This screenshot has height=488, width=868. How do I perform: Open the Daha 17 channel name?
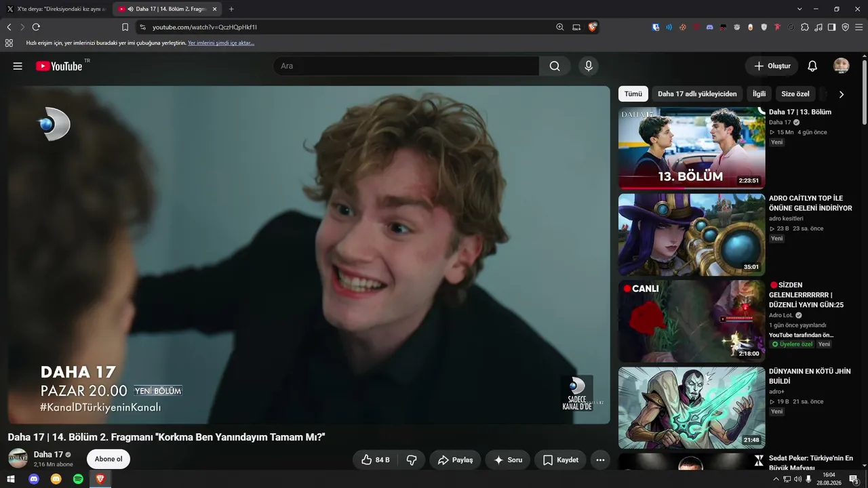click(x=48, y=455)
